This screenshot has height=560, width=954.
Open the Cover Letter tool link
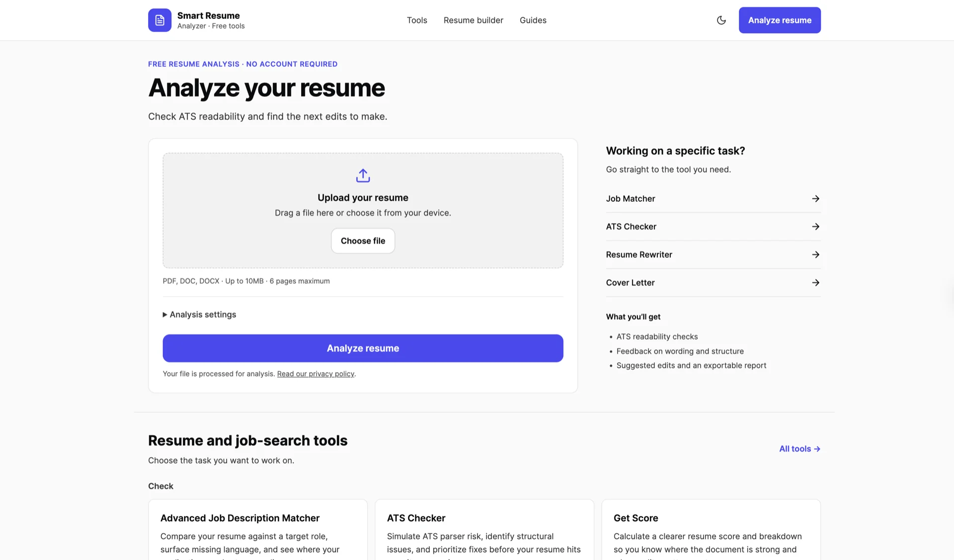coord(713,282)
